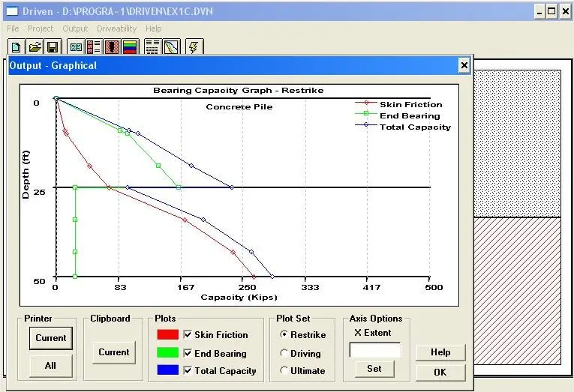Open the Project menu

point(41,28)
